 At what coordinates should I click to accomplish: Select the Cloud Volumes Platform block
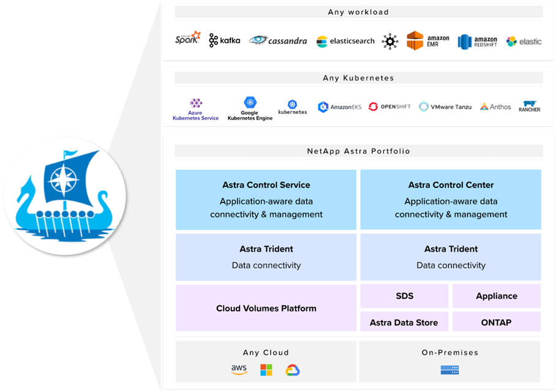point(266,308)
